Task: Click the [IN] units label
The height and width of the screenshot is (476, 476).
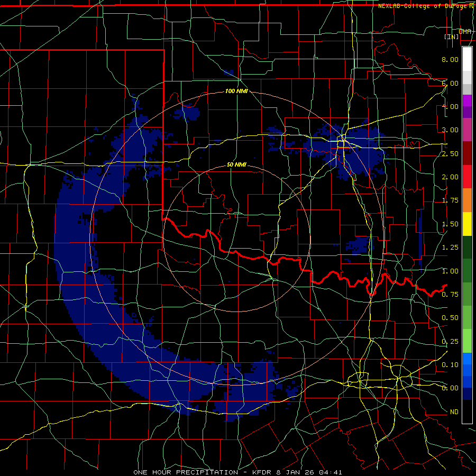Action: point(452,36)
